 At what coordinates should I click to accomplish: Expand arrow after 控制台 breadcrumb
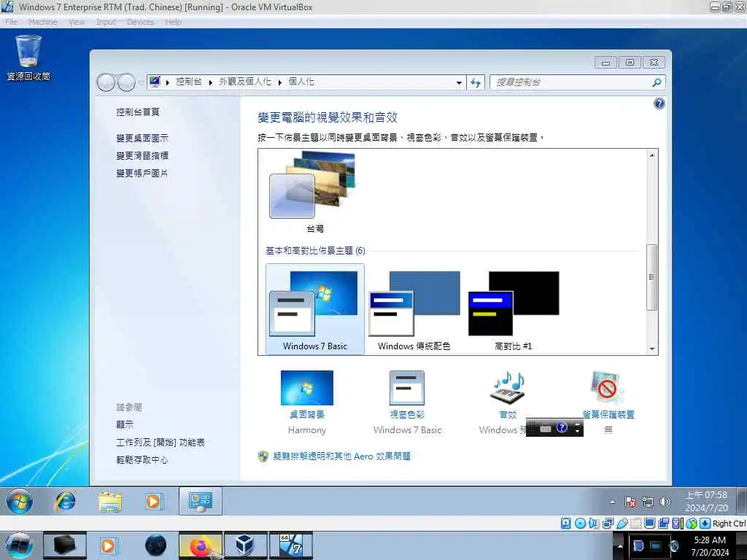click(211, 82)
